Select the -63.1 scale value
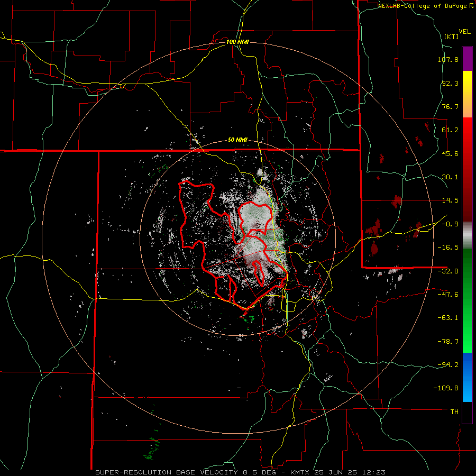 tap(448, 318)
